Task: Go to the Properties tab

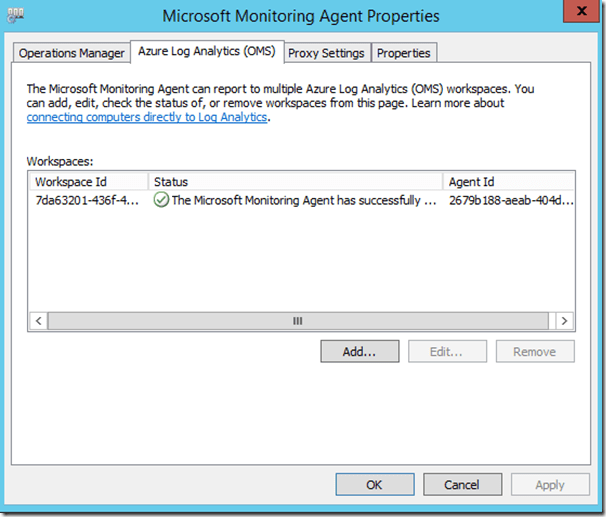Action: (403, 53)
